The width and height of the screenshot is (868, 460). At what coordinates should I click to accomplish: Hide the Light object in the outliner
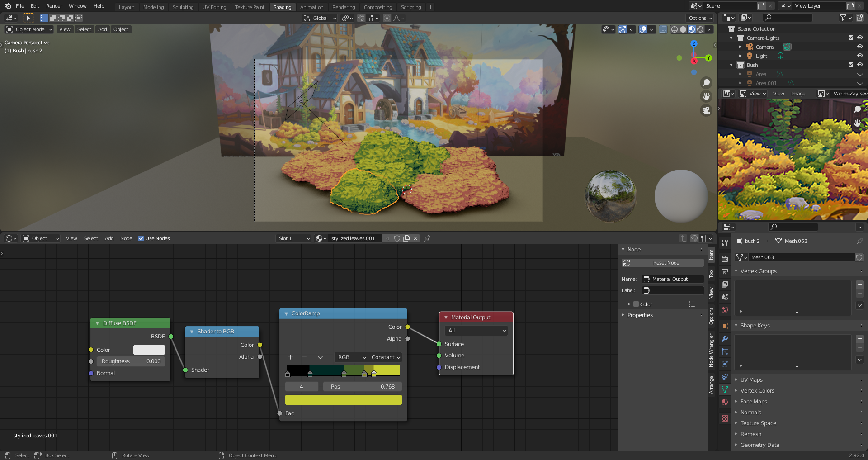[x=860, y=56]
